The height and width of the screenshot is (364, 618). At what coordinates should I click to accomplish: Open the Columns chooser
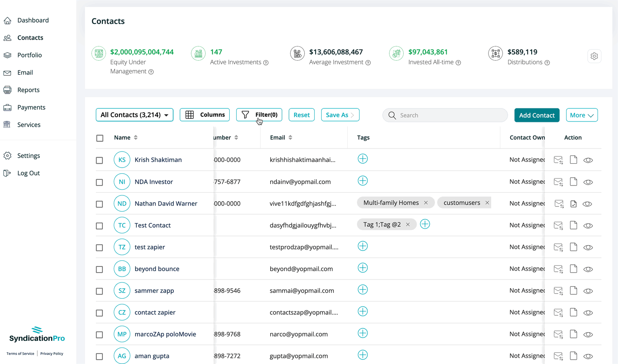point(204,115)
